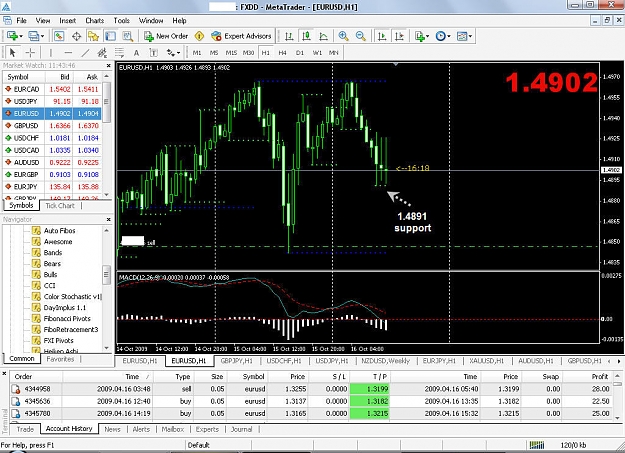Select the standard cursor tool
This screenshot has width=625, height=453.
coord(12,53)
